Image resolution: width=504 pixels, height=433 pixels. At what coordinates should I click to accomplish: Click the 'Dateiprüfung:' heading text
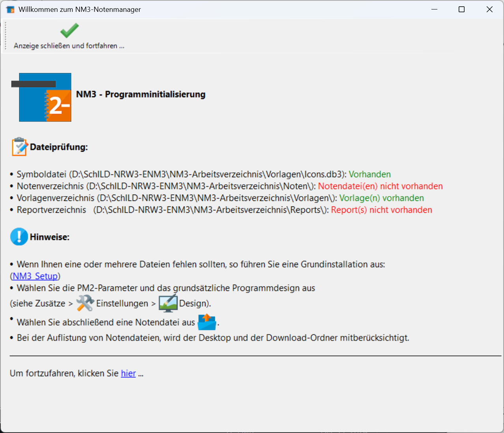click(59, 147)
